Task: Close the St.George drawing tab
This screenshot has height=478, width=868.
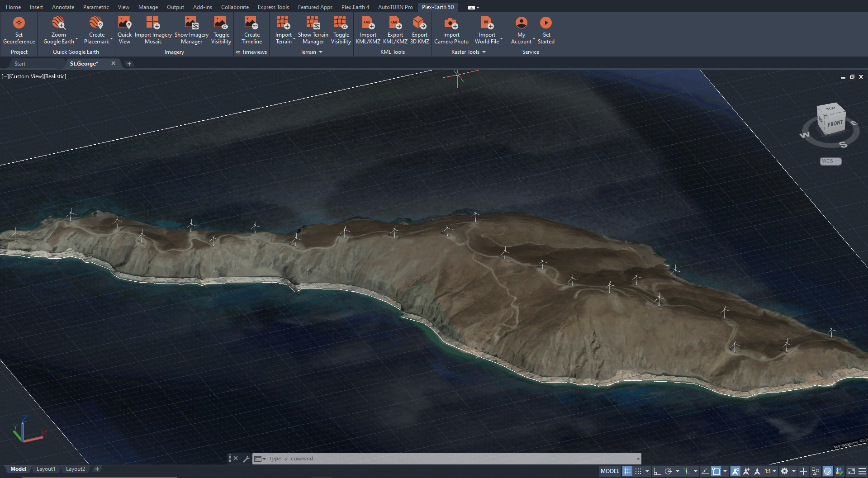Action: pyautogui.click(x=114, y=63)
